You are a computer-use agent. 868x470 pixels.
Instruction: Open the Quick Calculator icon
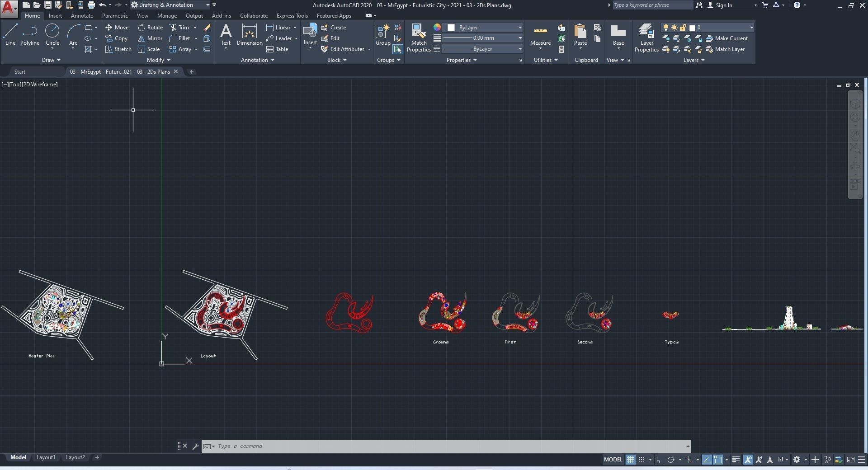(x=561, y=49)
